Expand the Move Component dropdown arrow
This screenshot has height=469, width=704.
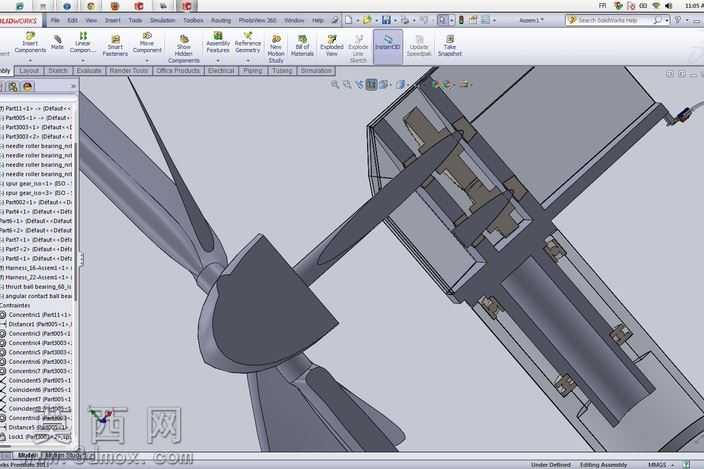coord(147,60)
